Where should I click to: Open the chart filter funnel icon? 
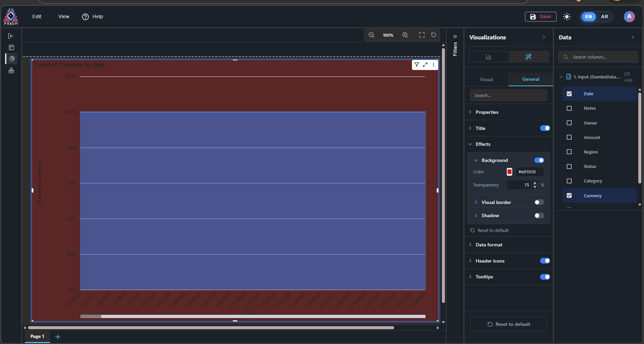(x=417, y=65)
